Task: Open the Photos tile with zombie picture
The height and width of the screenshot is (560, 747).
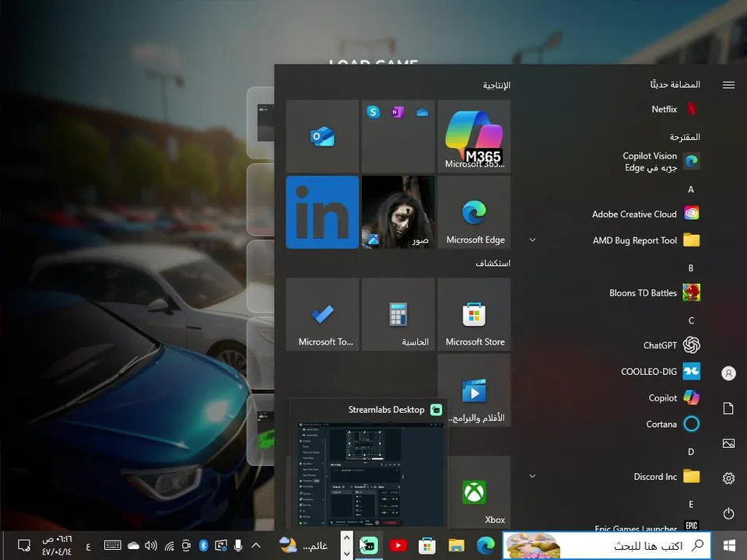Action: point(398,212)
